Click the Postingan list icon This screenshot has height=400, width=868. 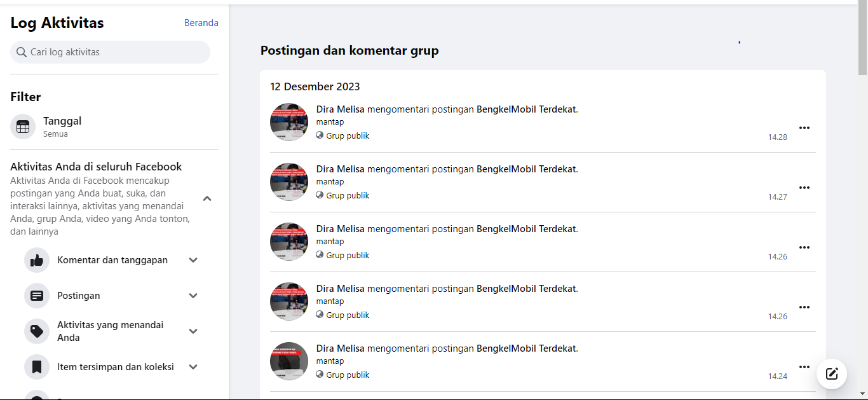(37, 296)
